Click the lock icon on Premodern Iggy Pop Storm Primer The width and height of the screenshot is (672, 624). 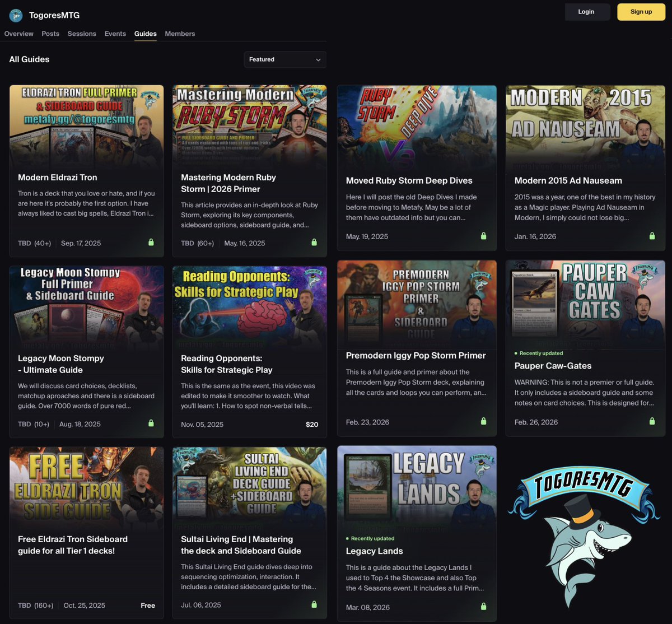[484, 421]
